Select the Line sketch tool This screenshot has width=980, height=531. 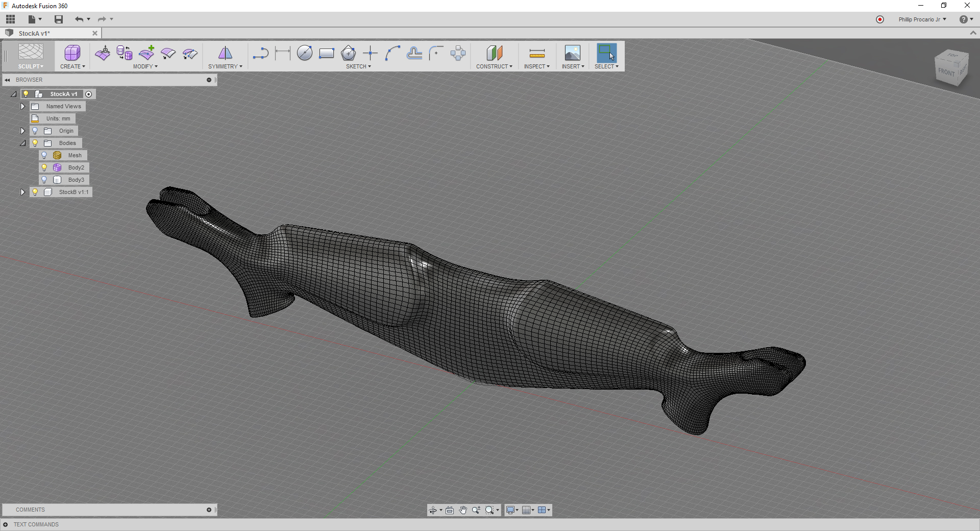point(260,53)
